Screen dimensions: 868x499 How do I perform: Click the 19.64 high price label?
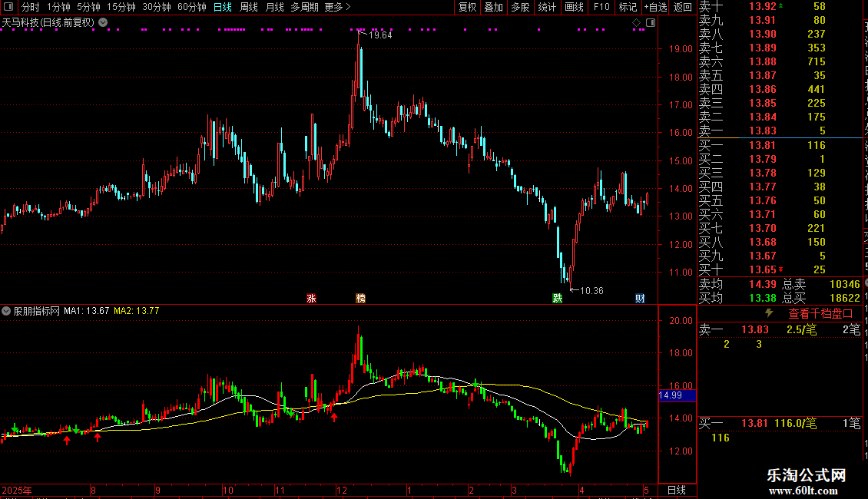point(379,35)
